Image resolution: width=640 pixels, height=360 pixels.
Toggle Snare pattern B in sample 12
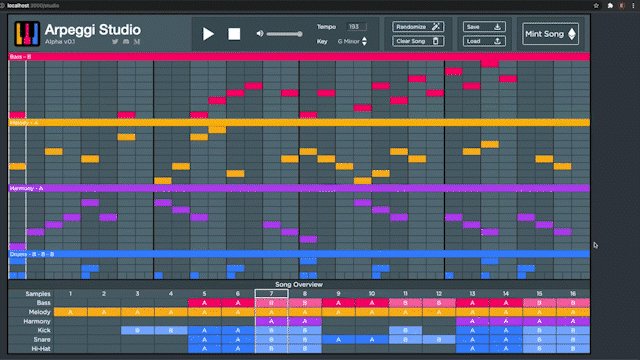439,340
